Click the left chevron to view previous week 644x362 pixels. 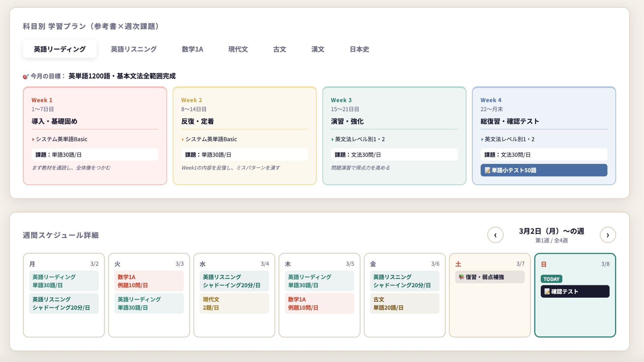495,235
